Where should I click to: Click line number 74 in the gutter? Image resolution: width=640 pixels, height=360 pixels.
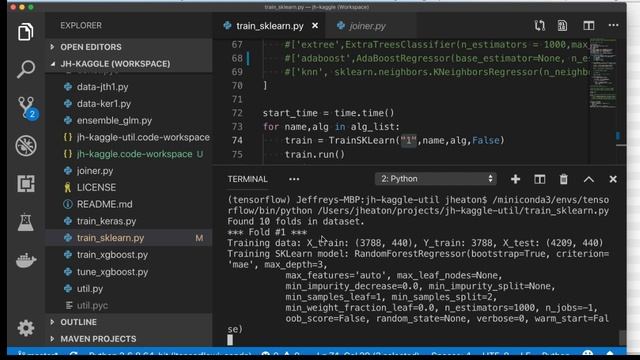click(237, 140)
